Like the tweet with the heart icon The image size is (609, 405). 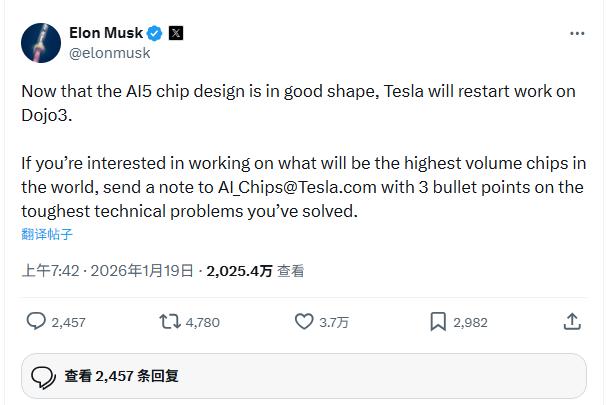304,321
